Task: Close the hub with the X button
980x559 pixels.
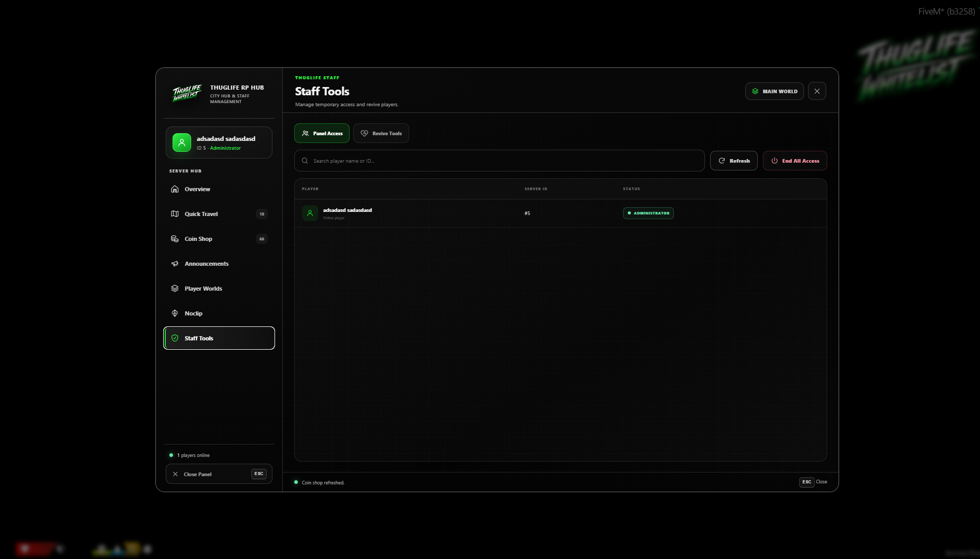Action: click(x=817, y=91)
